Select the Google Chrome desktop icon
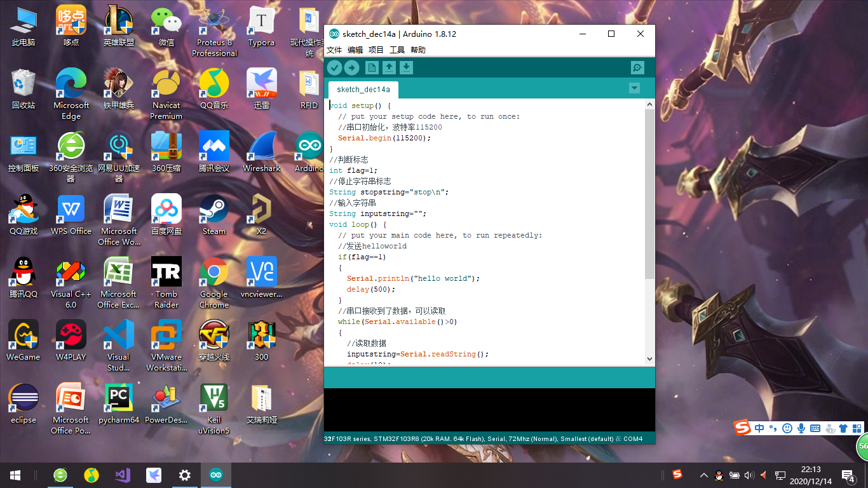This screenshot has width=868, height=488. 214,283
